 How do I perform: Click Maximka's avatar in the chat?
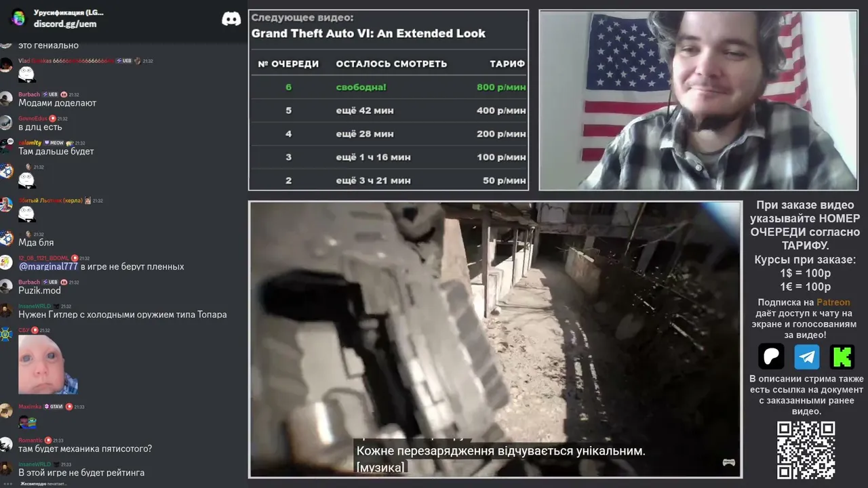click(x=6, y=411)
